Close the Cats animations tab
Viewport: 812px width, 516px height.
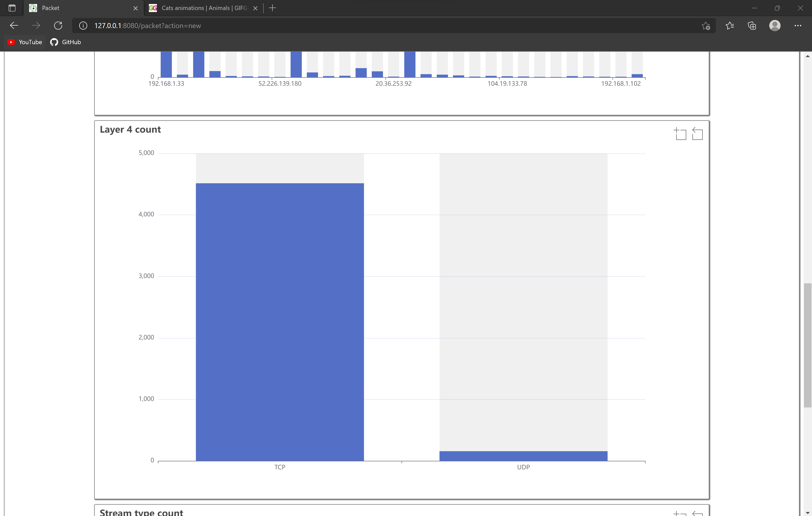tap(255, 8)
